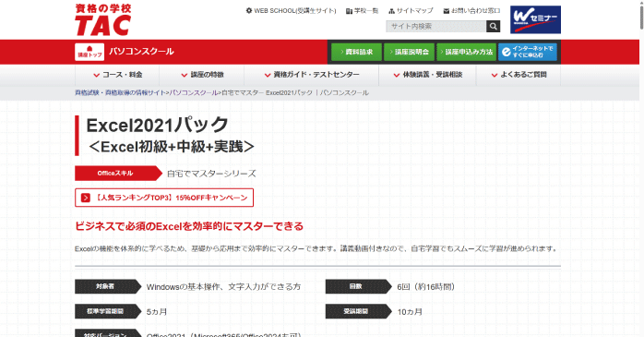Expand the コース・料金 menu
Screen dimensions: 644x337
pyautogui.click(x=117, y=75)
